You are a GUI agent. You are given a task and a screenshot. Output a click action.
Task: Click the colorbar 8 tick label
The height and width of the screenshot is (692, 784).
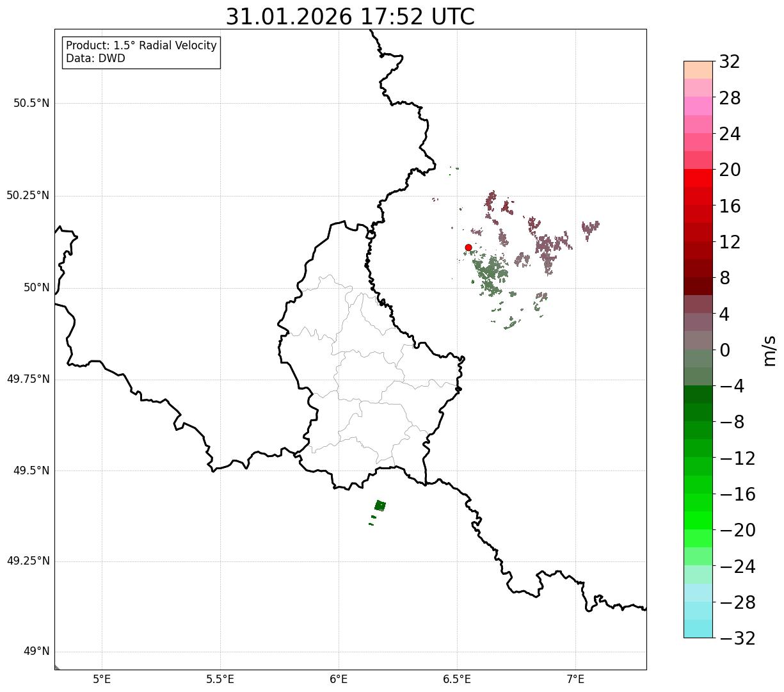(724, 278)
